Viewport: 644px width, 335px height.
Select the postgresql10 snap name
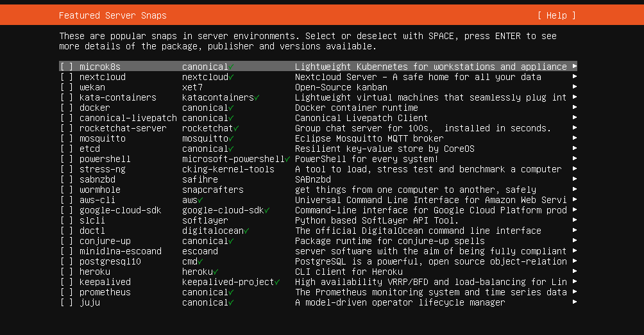(x=110, y=261)
